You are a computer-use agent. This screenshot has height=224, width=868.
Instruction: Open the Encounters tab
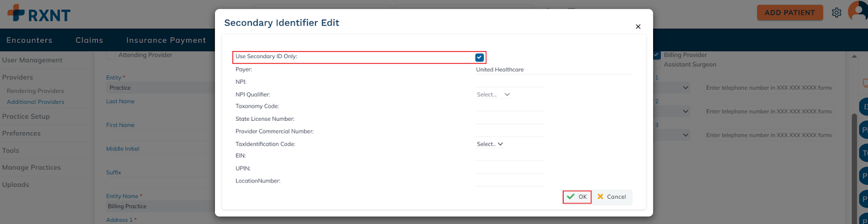pyautogui.click(x=29, y=40)
